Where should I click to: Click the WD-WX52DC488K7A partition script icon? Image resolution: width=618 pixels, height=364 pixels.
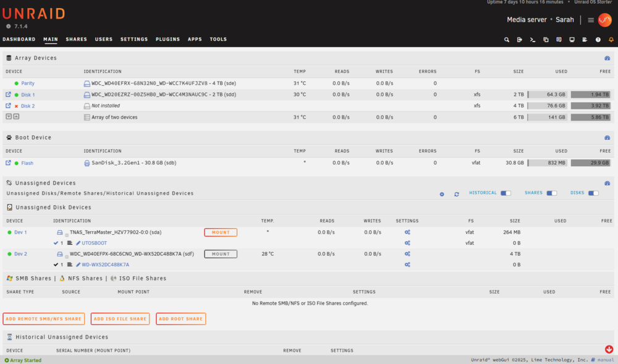[x=70, y=265]
